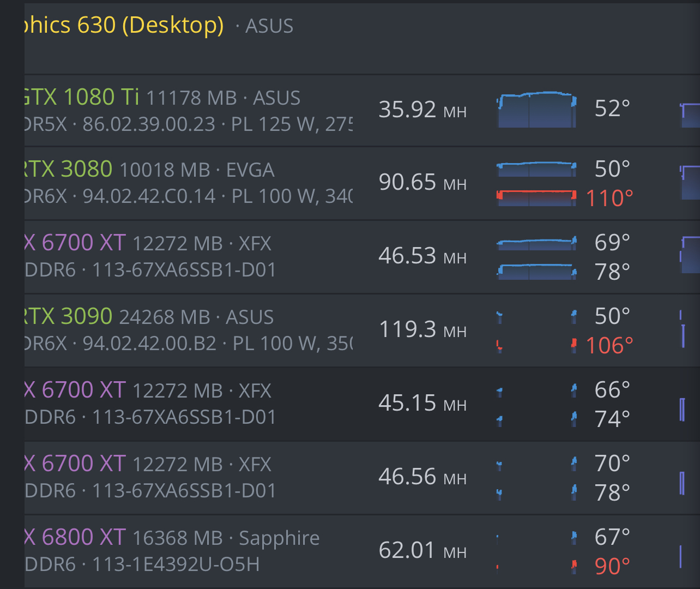Click the 62.01 MH hashrate value
700x589 pixels.
click(x=423, y=550)
